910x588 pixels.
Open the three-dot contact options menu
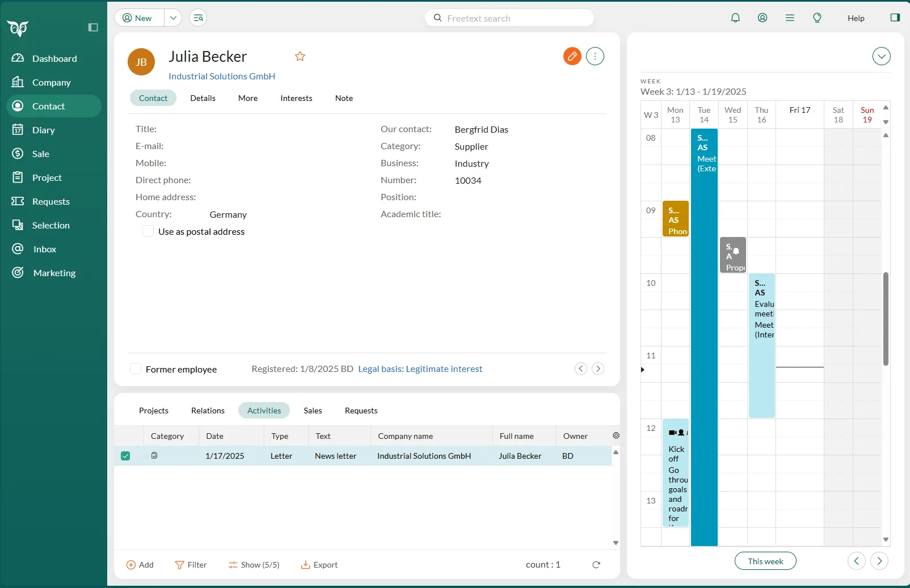point(595,56)
